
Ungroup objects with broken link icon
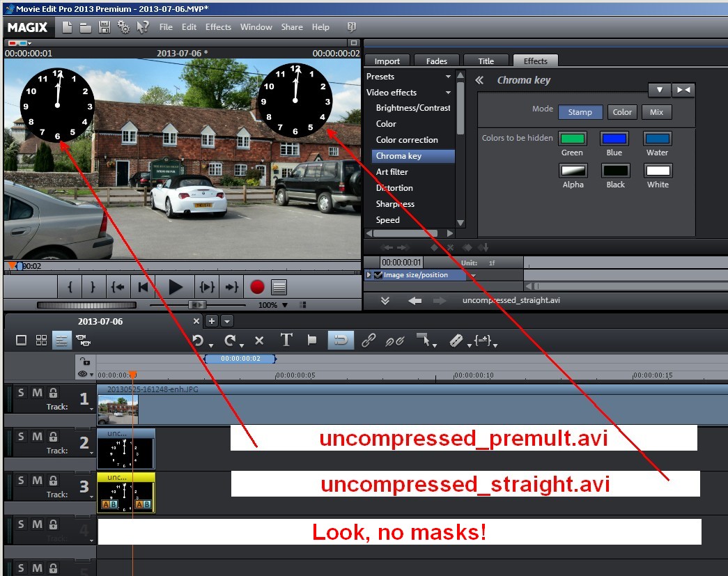tap(394, 341)
